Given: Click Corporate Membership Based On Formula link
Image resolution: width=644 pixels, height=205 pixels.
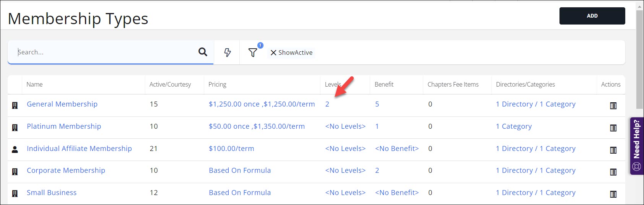Looking at the screenshot, I should pos(239,171).
